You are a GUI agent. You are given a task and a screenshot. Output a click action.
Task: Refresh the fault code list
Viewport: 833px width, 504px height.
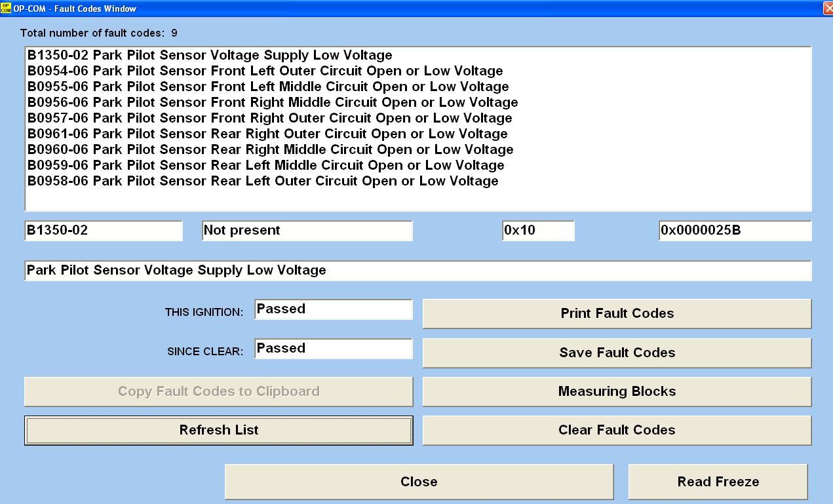tap(219, 430)
